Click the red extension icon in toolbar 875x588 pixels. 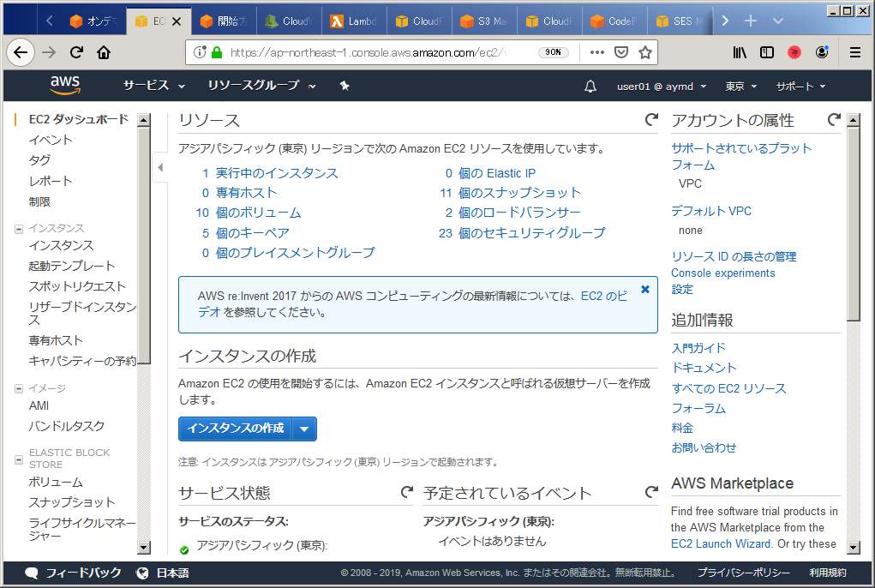(794, 52)
